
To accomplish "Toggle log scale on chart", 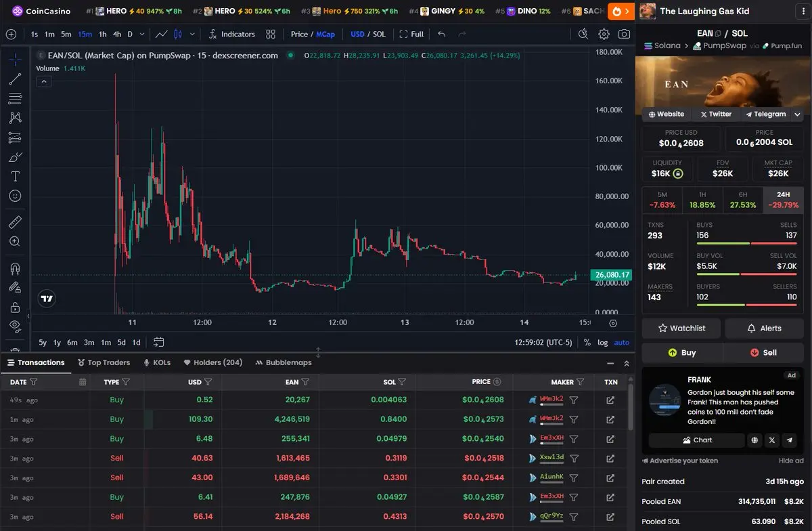I will coord(603,342).
